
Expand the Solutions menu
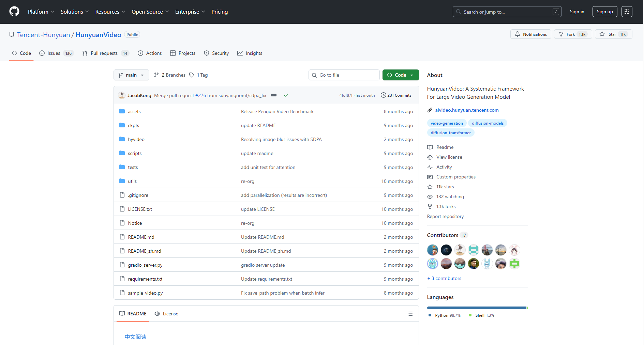click(x=75, y=12)
